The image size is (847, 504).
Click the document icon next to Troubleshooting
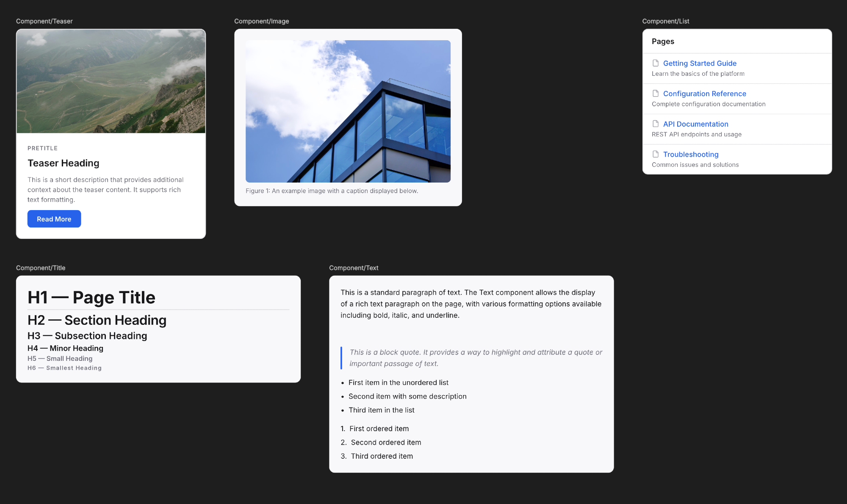point(656,154)
